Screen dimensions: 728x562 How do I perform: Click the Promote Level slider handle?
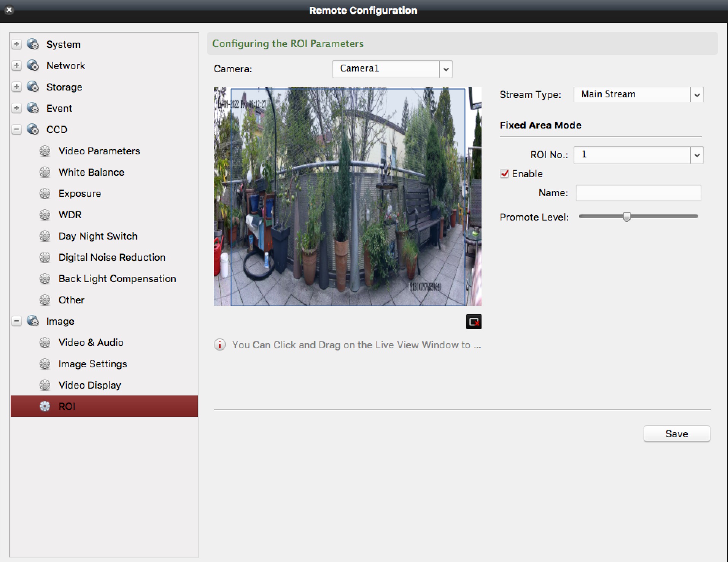[x=626, y=217]
